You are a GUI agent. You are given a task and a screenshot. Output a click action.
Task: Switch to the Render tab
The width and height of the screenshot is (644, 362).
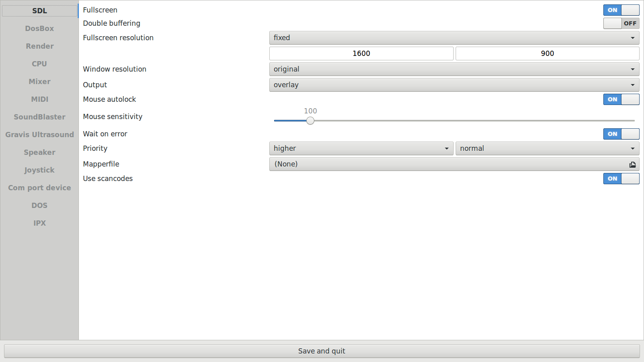[39, 46]
